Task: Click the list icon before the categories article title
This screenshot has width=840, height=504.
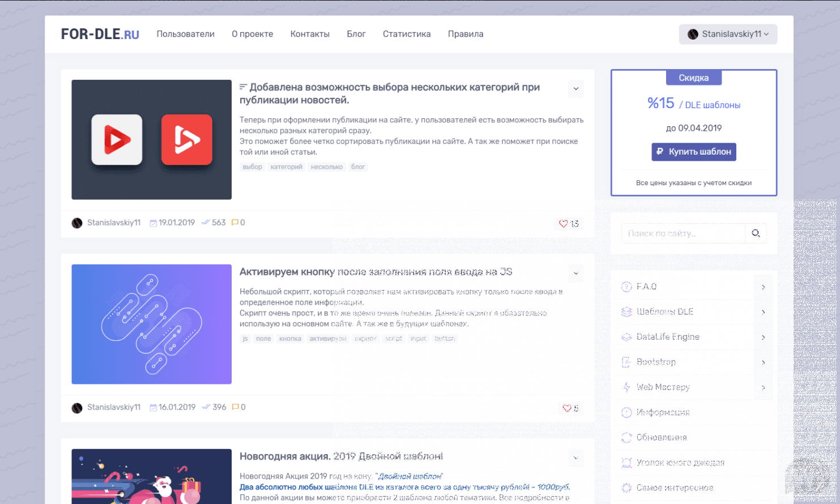Action: coord(244,87)
